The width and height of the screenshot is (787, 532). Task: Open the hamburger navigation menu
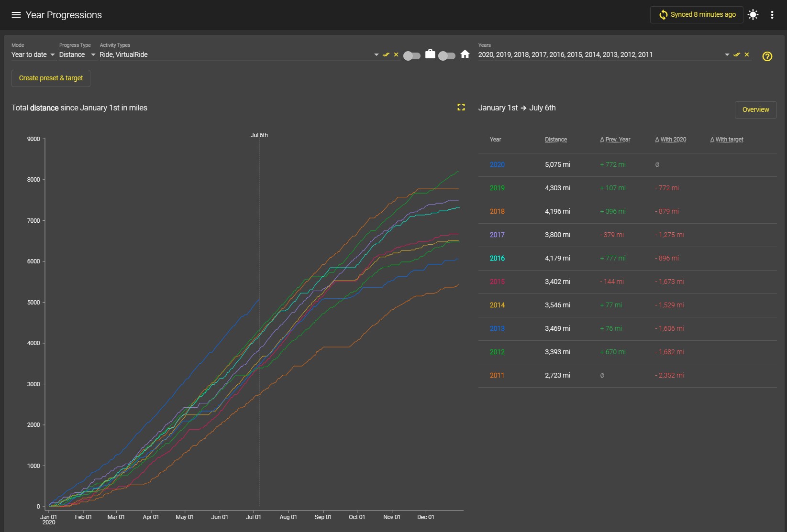pos(16,15)
